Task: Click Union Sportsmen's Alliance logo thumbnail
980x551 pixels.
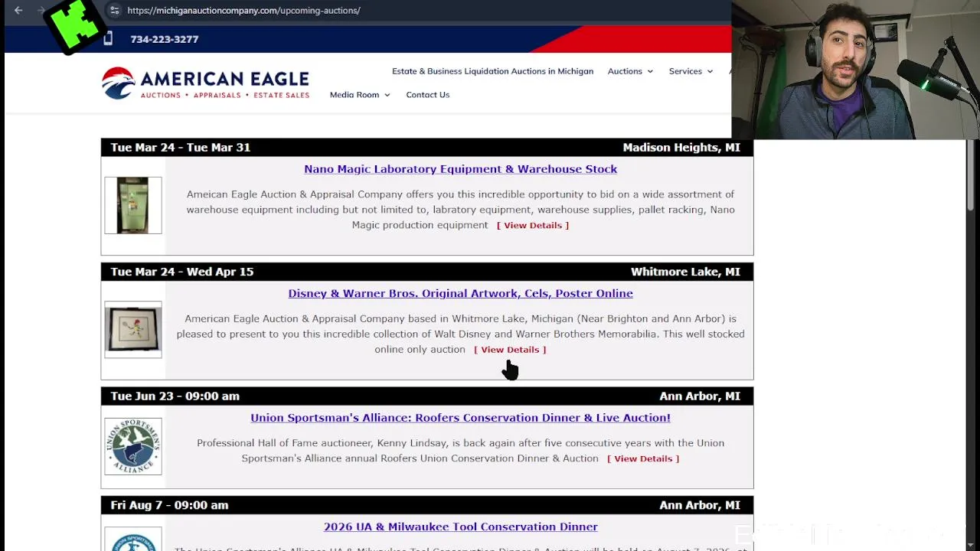Action: [x=133, y=446]
